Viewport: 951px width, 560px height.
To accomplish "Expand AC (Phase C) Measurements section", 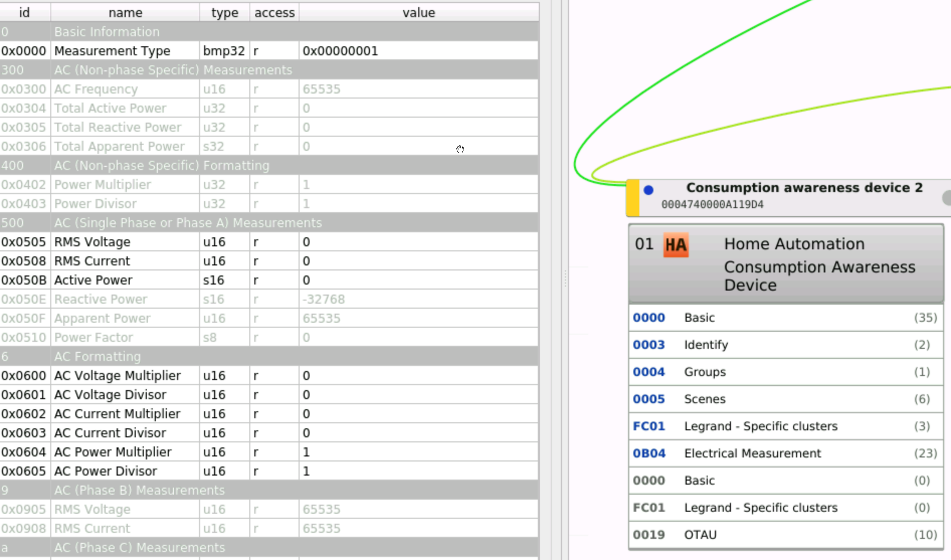I will (269, 547).
